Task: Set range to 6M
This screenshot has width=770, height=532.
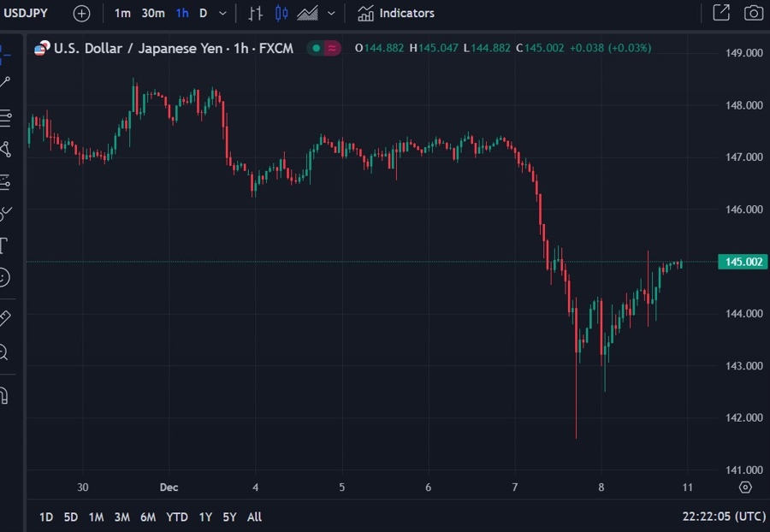Action: point(148,517)
